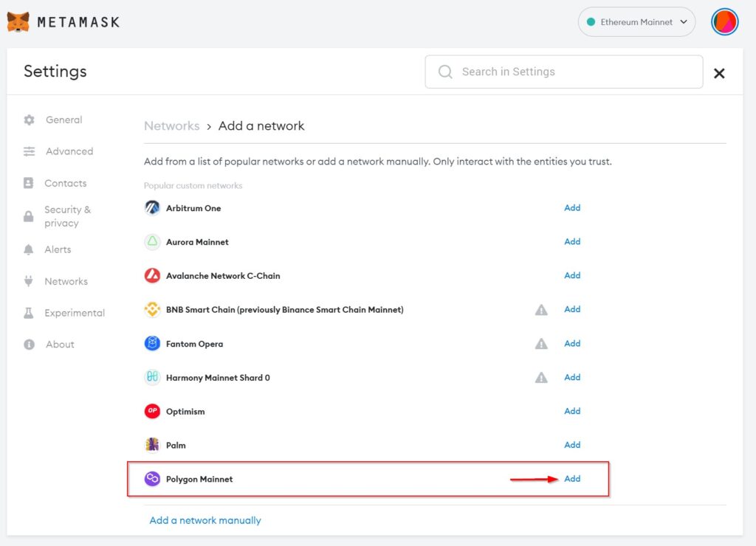Click the Networks breadcrumb link

tap(171, 126)
